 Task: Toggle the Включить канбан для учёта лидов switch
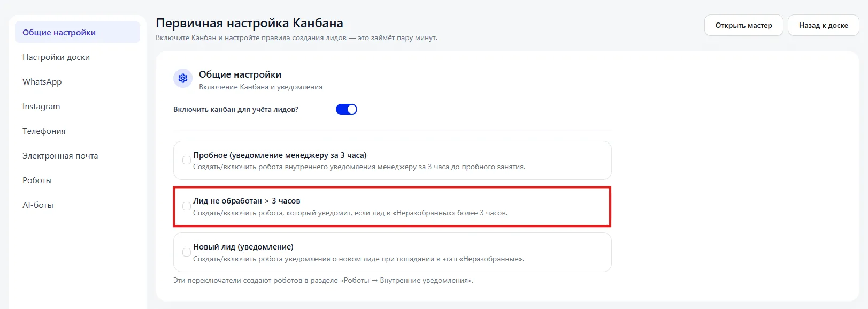(347, 109)
